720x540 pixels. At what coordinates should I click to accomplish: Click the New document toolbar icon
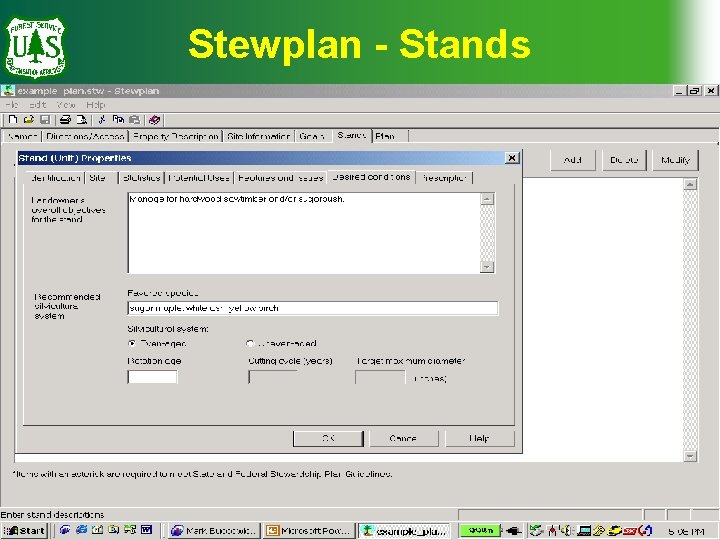tap(13, 120)
